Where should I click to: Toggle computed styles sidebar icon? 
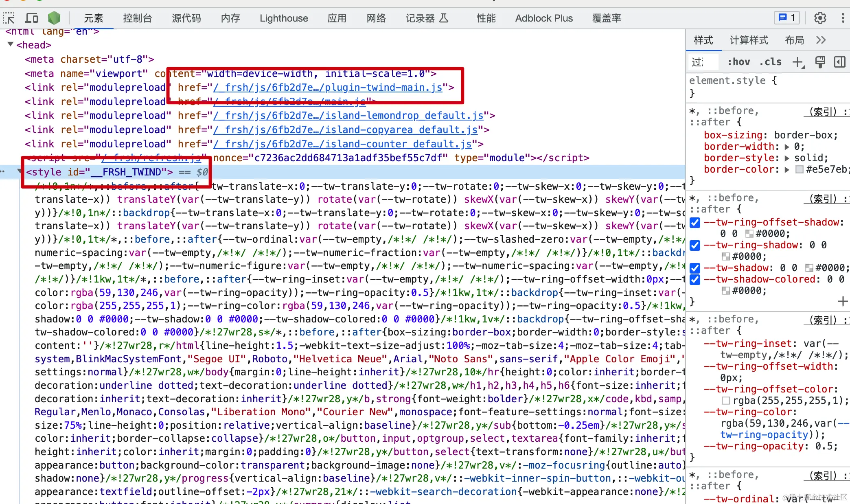click(839, 62)
